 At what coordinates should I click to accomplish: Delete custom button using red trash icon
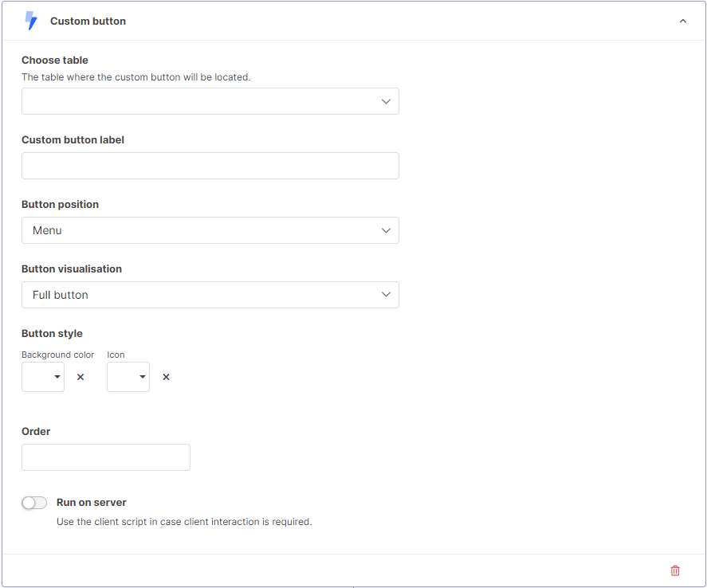675,570
